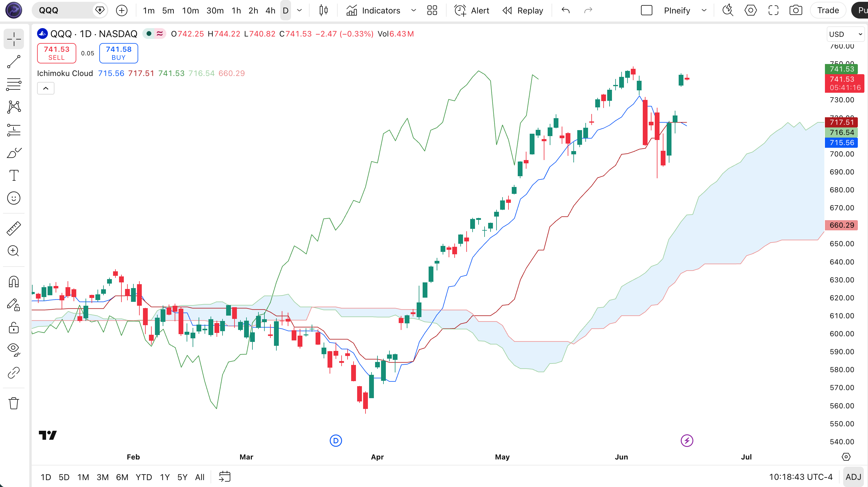Open the Indicators dialog

click(373, 10)
